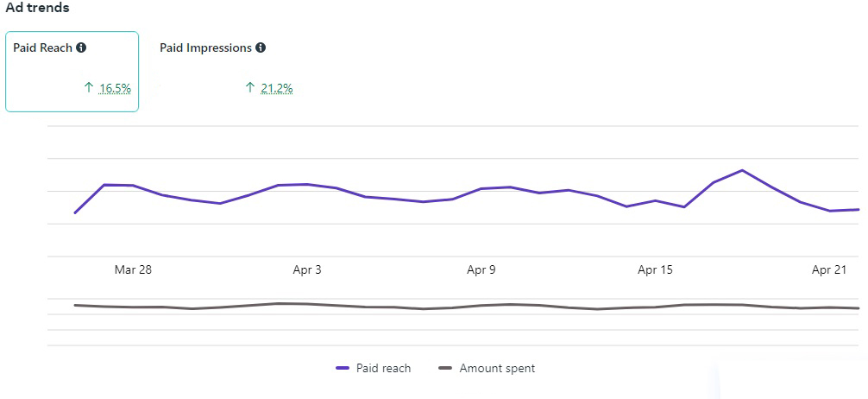The width and height of the screenshot is (868, 399).
Task: Select the Paid Reach metric card
Action: coord(72,72)
